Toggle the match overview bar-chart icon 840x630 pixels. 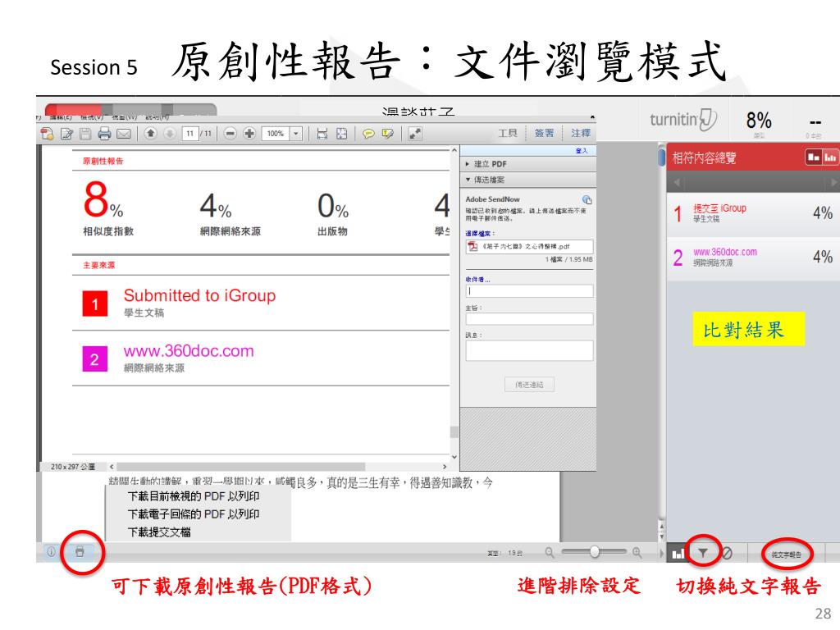coord(678,553)
